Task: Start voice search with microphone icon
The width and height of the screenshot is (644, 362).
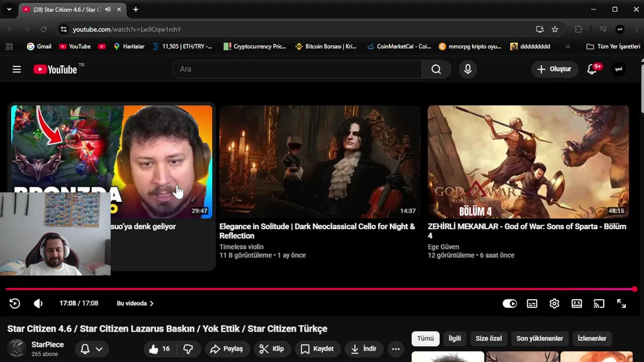Action: (x=468, y=69)
